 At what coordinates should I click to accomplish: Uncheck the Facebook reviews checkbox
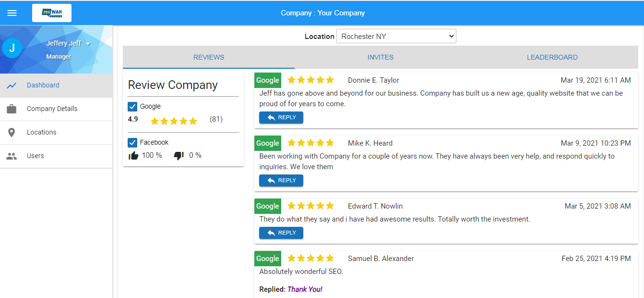[x=133, y=143]
